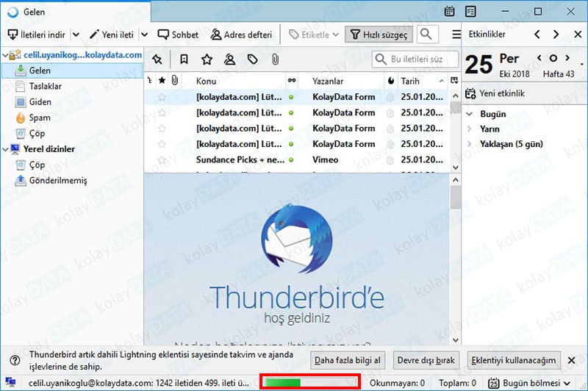Star the first [kolaydata.com] message

click(x=162, y=97)
